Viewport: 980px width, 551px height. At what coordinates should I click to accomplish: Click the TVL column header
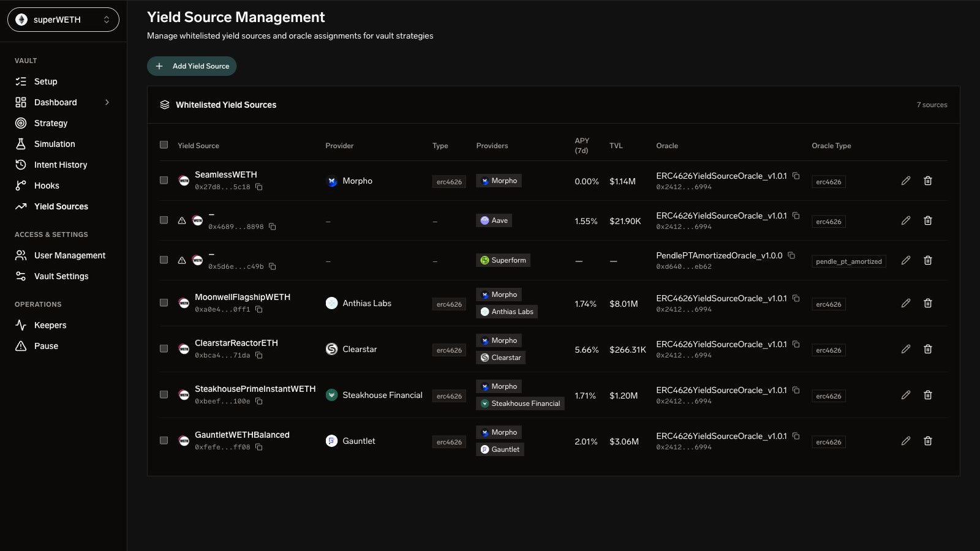(616, 146)
